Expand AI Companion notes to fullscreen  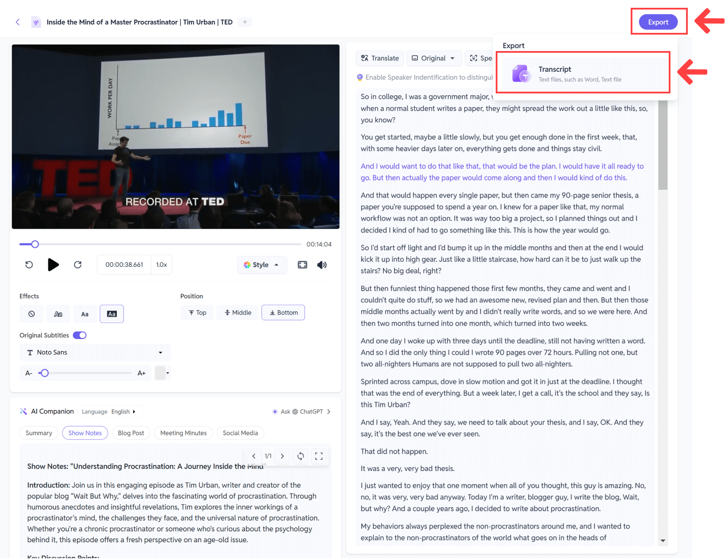point(319,456)
